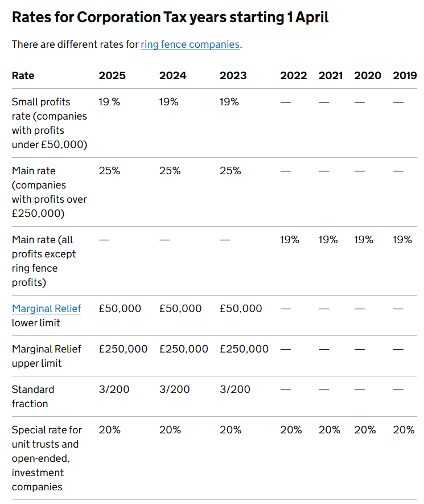Select the 2021 column header

tap(331, 76)
